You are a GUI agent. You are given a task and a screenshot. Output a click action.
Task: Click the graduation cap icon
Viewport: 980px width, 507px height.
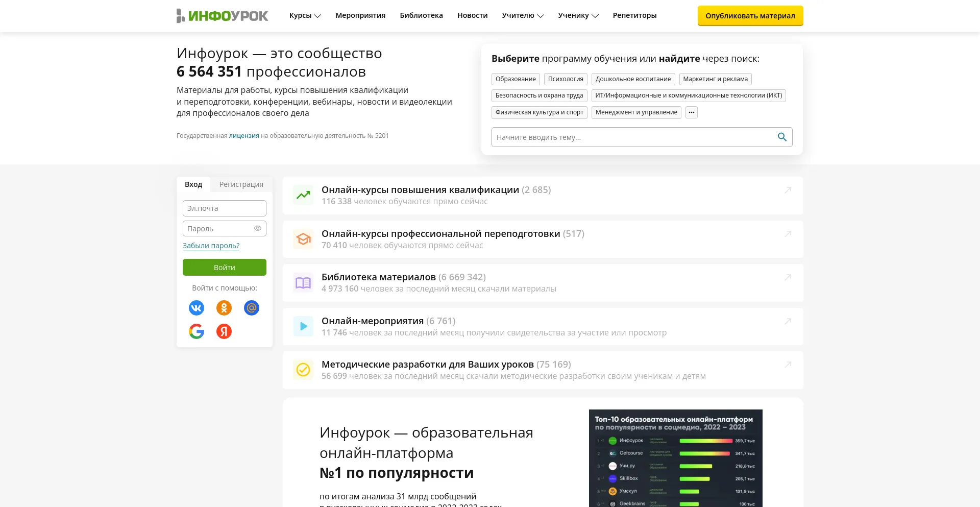click(303, 239)
